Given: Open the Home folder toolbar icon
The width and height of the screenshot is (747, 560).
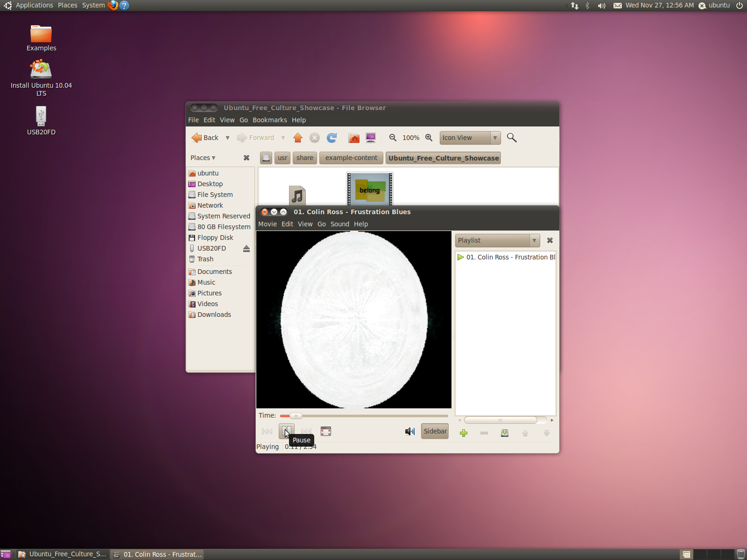Looking at the screenshot, I should pyautogui.click(x=354, y=138).
